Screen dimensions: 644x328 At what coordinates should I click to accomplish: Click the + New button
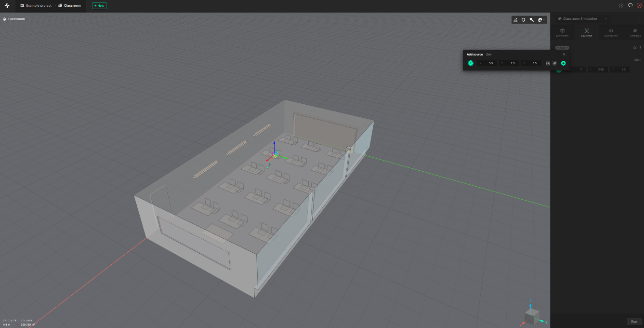[99, 6]
